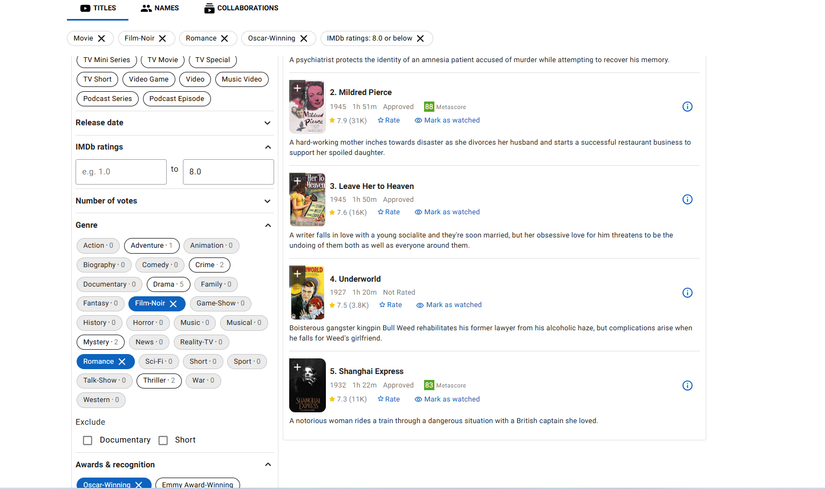Open info icon for Shanghai Express
The width and height of the screenshot is (825, 489).
(687, 386)
